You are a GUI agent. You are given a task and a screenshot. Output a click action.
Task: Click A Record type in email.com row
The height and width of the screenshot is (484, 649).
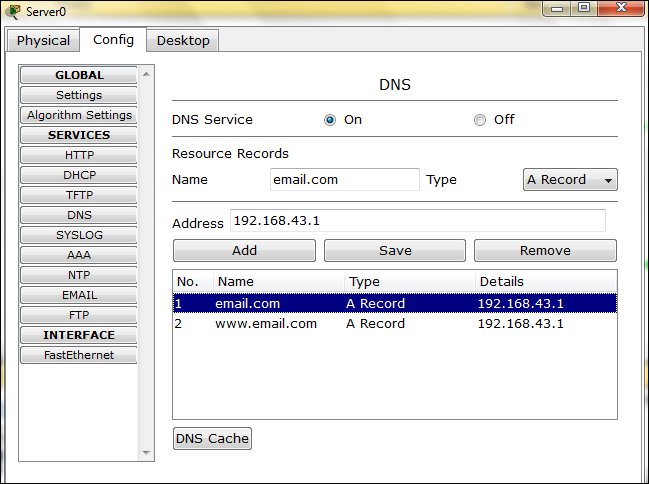coord(375,303)
